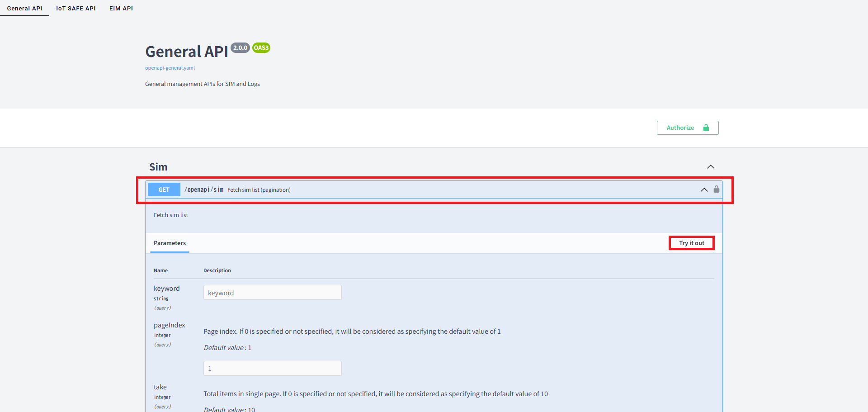This screenshot has width=868, height=412.
Task: Click the General API page title
Action: tap(187, 52)
